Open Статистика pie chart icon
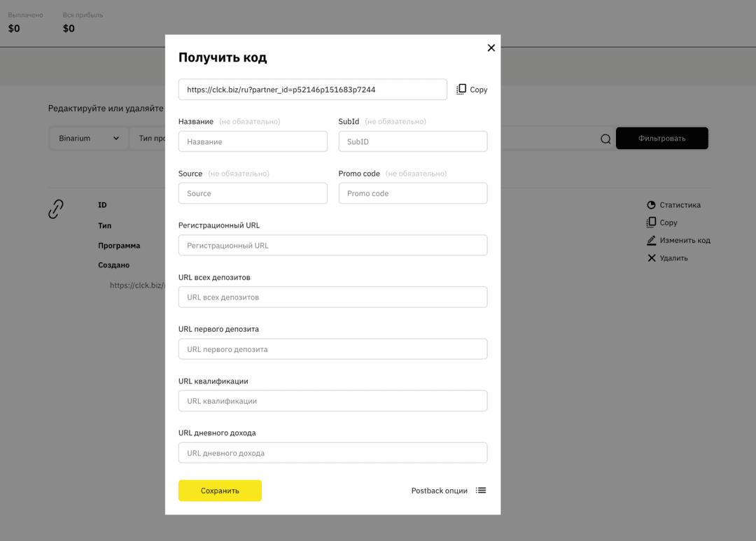 651,205
